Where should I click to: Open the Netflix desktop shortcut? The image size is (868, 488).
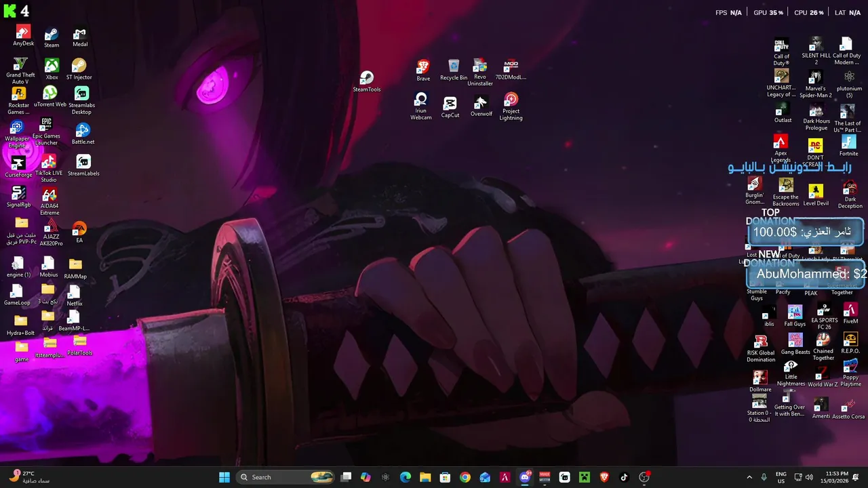(75, 296)
